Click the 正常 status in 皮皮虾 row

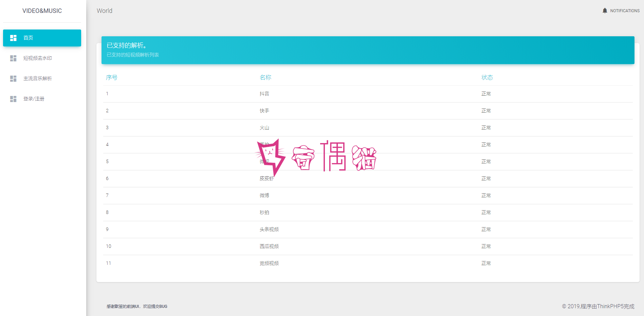(486, 179)
